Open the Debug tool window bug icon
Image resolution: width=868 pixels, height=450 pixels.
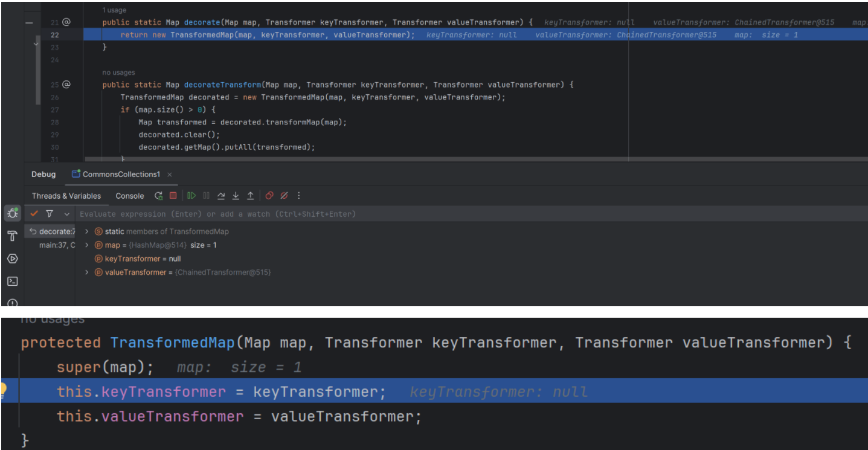pyautogui.click(x=12, y=213)
